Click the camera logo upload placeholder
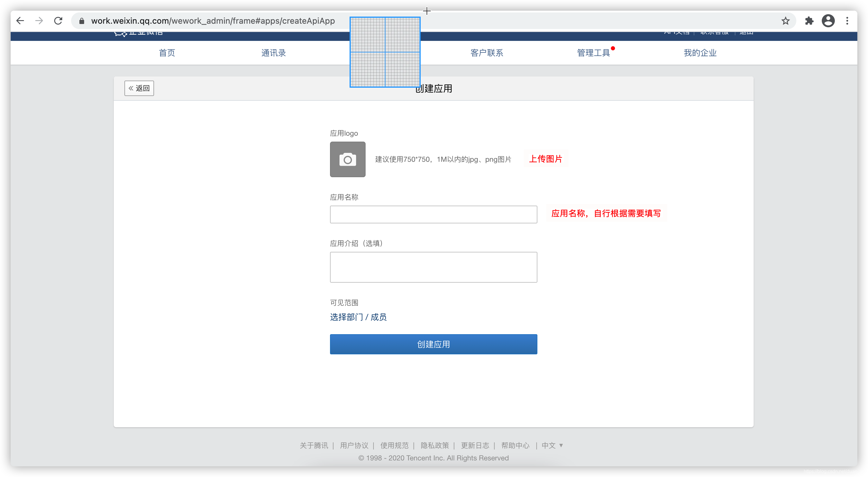Viewport: 868px width, 477px height. (347, 159)
